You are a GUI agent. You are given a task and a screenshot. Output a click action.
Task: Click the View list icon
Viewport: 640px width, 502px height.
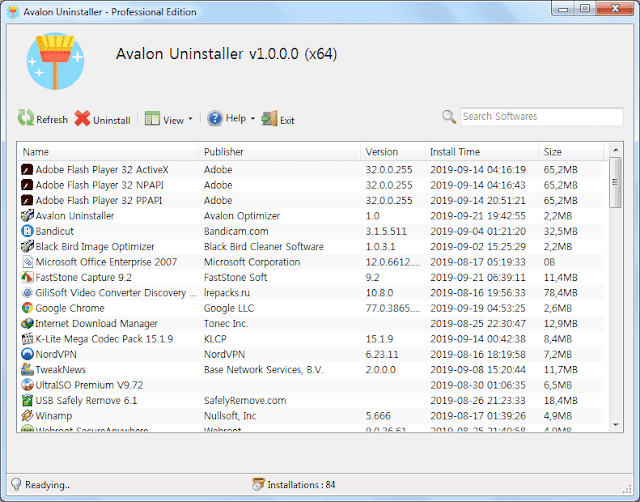pyautogui.click(x=152, y=118)
